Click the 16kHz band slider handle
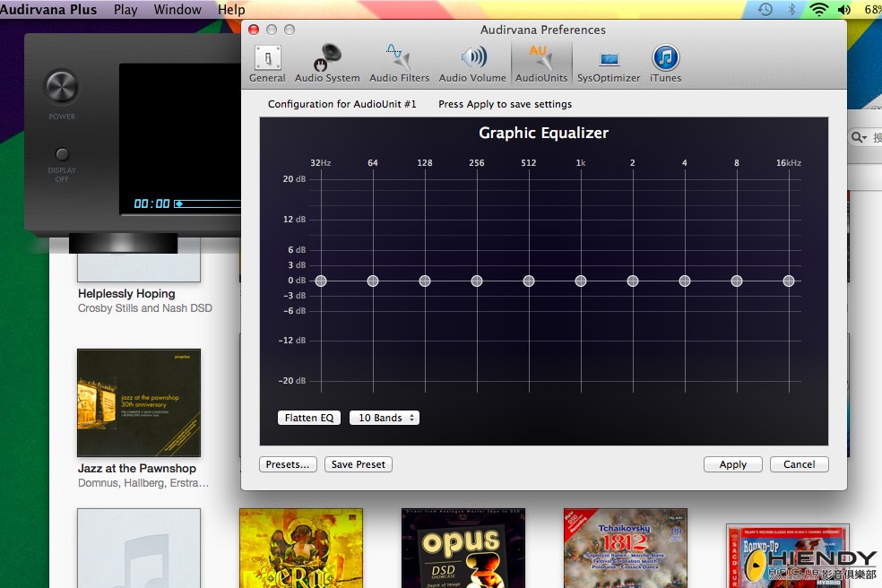882x588 pixels. (x=789, y=281)
